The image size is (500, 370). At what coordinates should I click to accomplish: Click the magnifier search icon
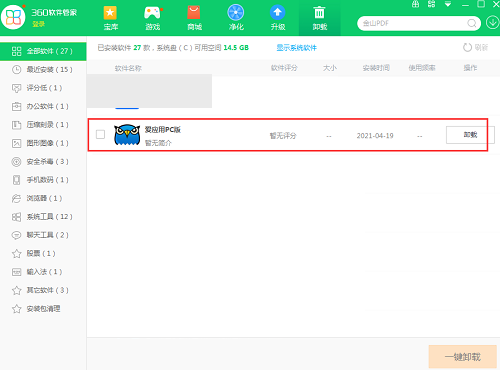tap(472, 23)
